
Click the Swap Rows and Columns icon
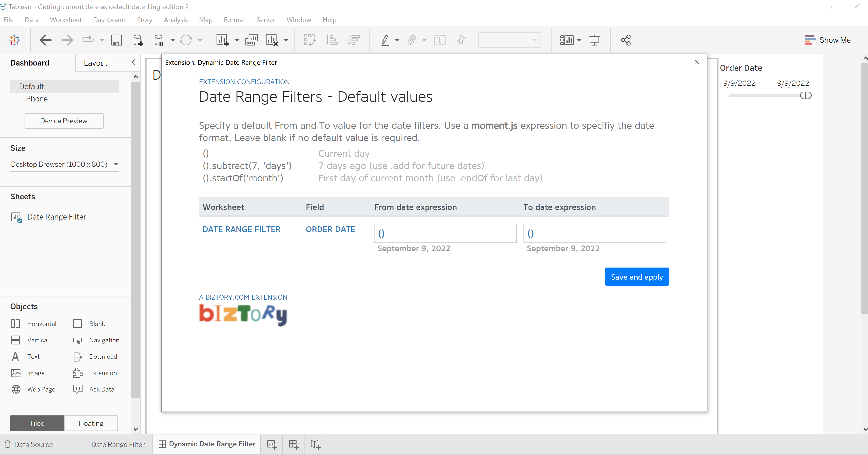point(309,40)
